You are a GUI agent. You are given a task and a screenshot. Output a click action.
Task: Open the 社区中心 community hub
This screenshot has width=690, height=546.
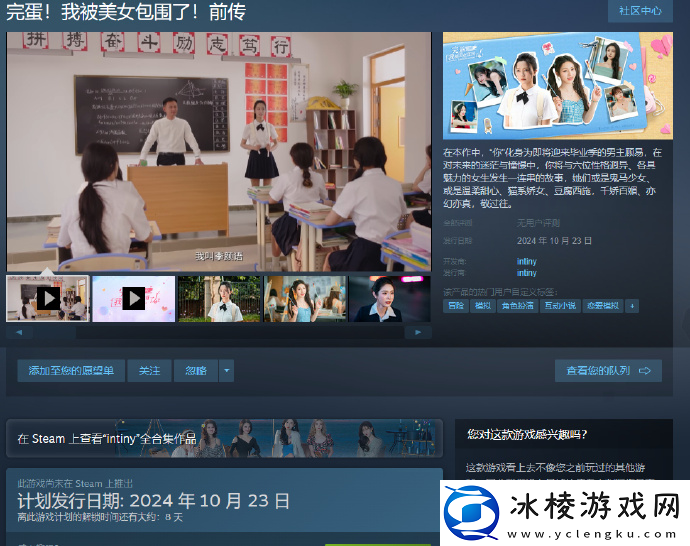click(x=640, y=11)
